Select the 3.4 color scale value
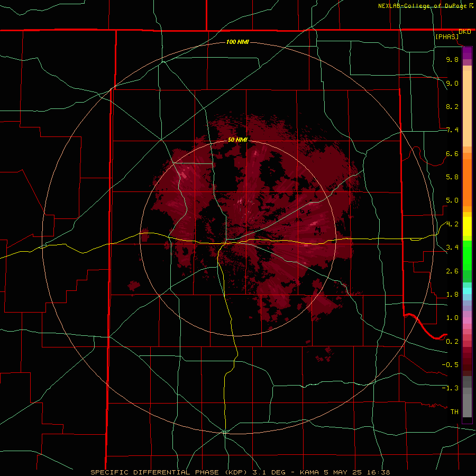The width and height of the screenshot is (476, 476). click(452, 248)
